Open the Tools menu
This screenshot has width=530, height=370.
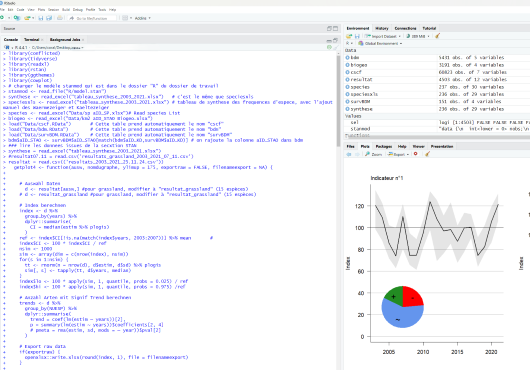102,9
